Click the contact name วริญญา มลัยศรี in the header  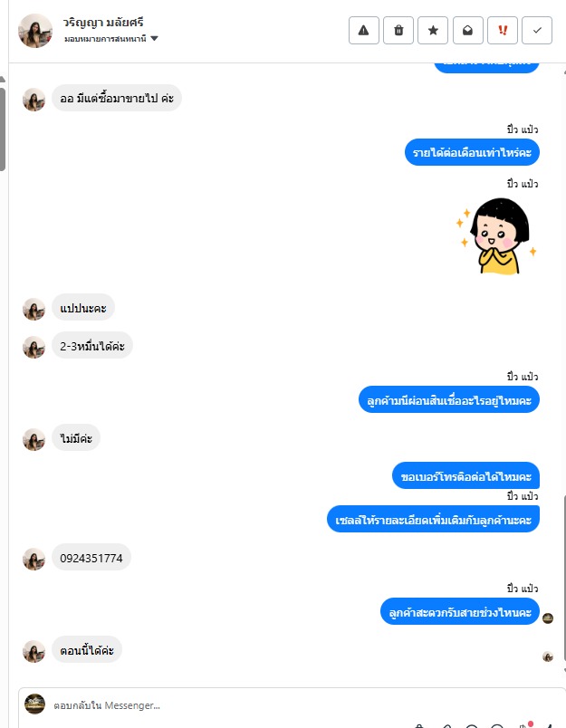point(103,23)
